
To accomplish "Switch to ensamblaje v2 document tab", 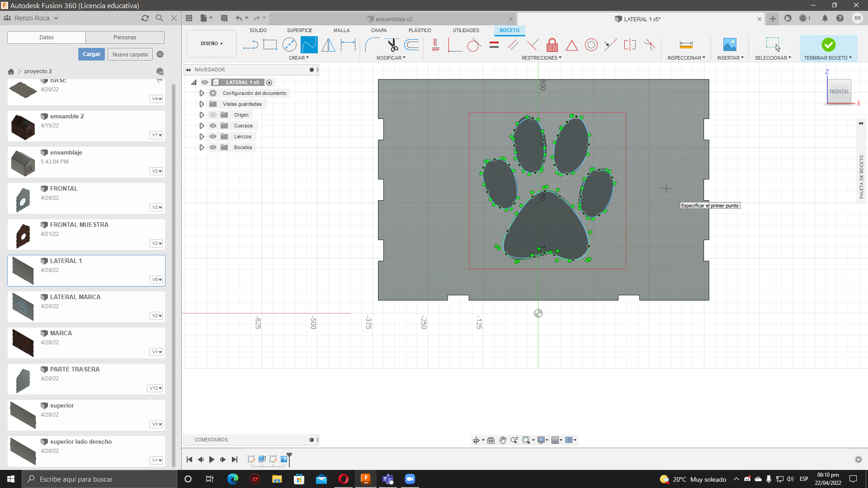I will 393,19.
